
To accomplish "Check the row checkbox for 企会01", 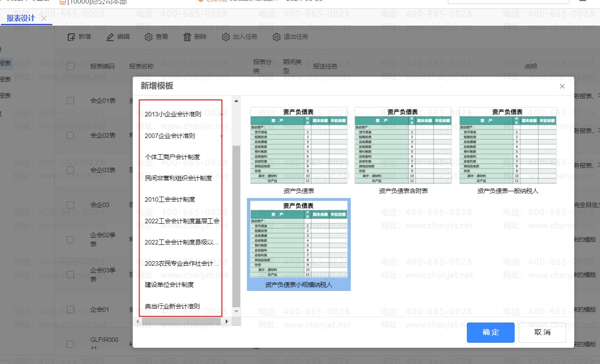I will [x=70, y=309].
